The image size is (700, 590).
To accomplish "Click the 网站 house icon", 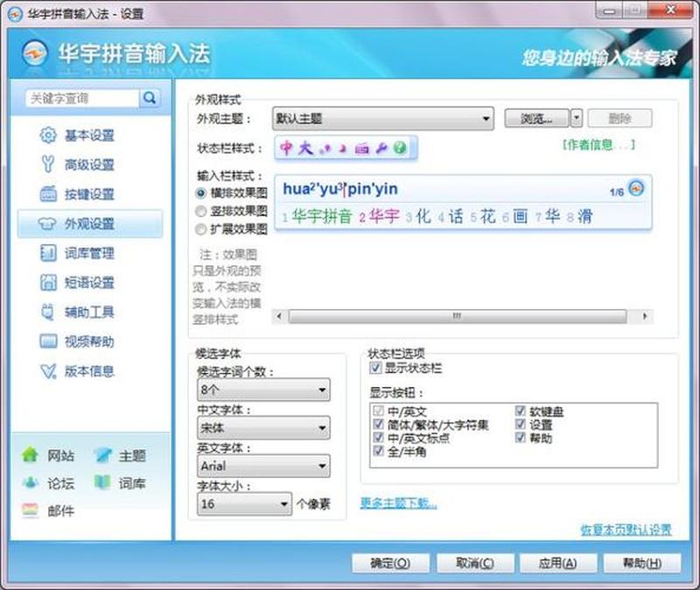I will [30, 454].
